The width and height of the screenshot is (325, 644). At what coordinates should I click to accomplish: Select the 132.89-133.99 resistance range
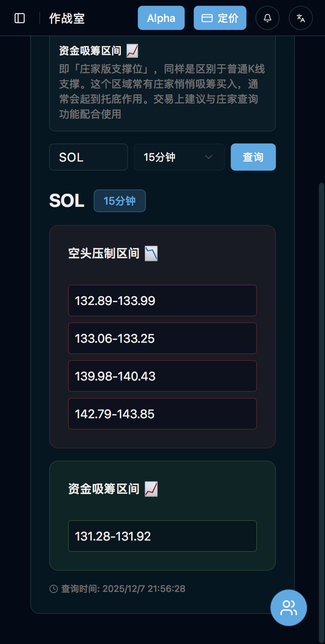pyautogui.click(x=162, y=300)
